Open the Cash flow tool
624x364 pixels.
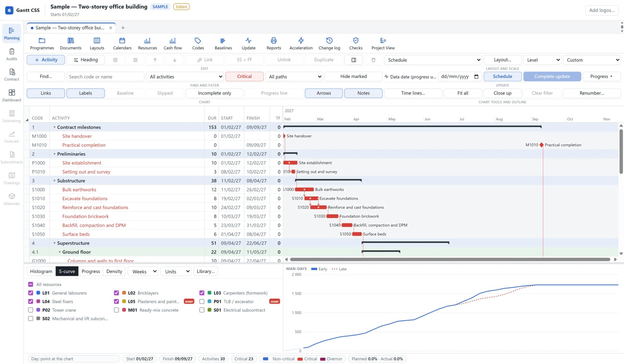coord(173,44)
